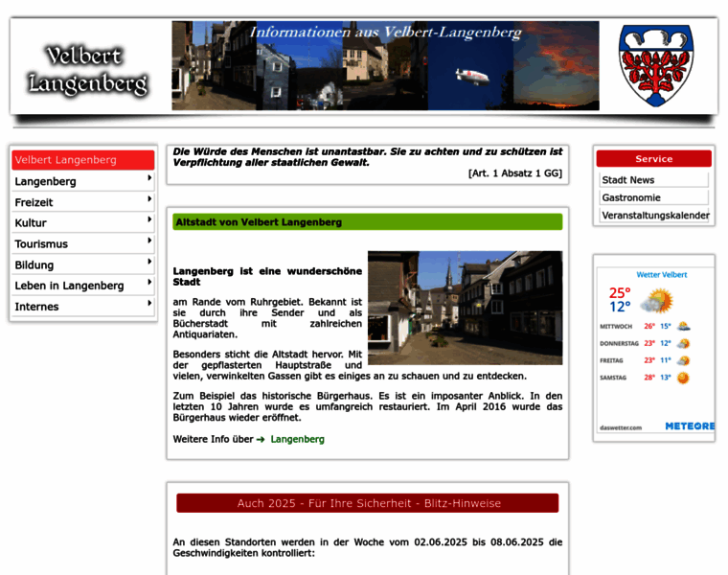The width and height of the screenshot is (728, 575).
Task: Click the speed-check dates paragraph
Action: (x=367, y=547)
